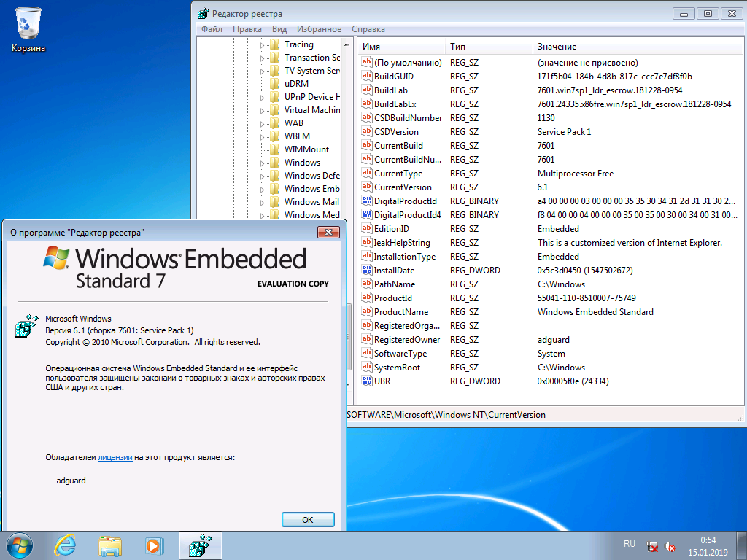Click the binary icon of DigitalProductId4

(x=366, y=215)
